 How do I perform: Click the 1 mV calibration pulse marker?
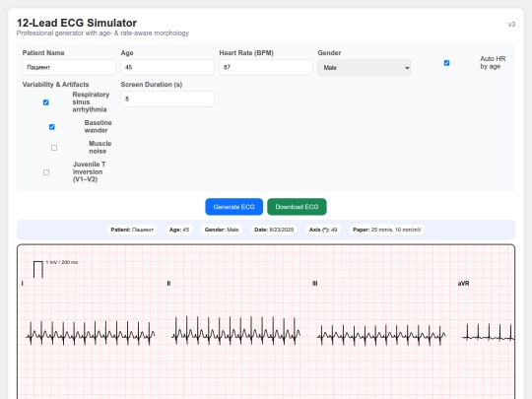38,269
